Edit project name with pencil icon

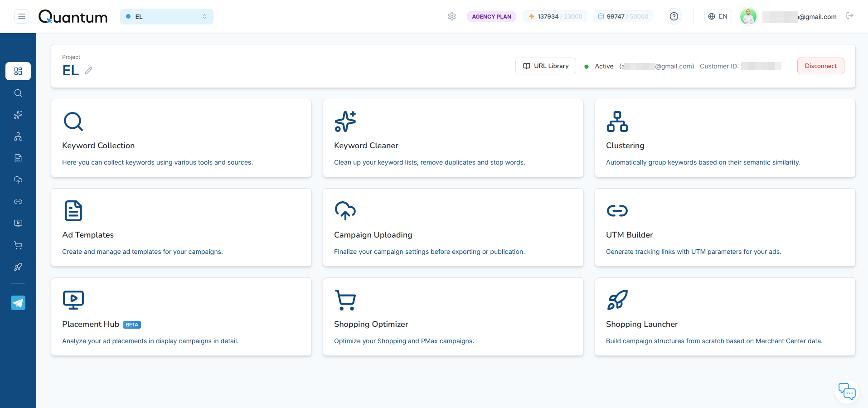(88, 71)
